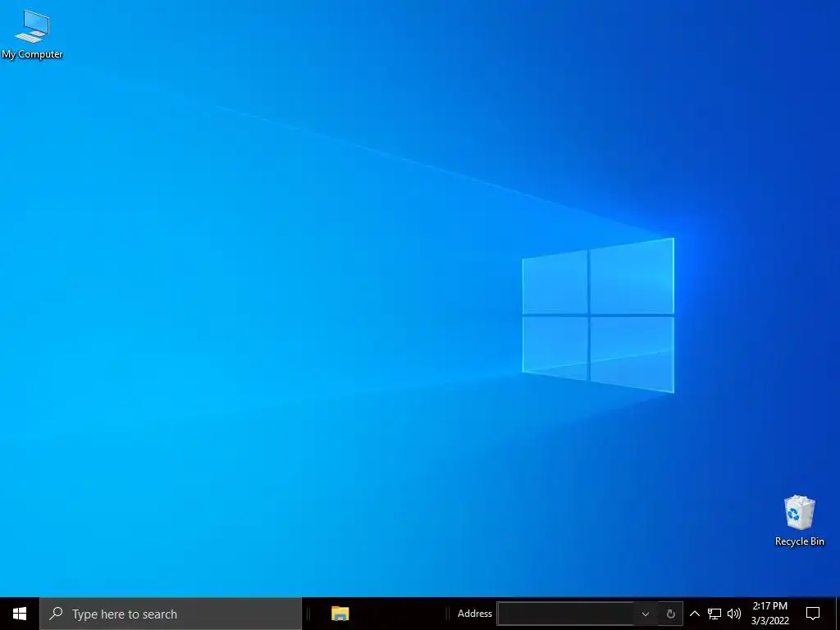
Task: Show hidden system tray icons
Action: tap(694, 614)
